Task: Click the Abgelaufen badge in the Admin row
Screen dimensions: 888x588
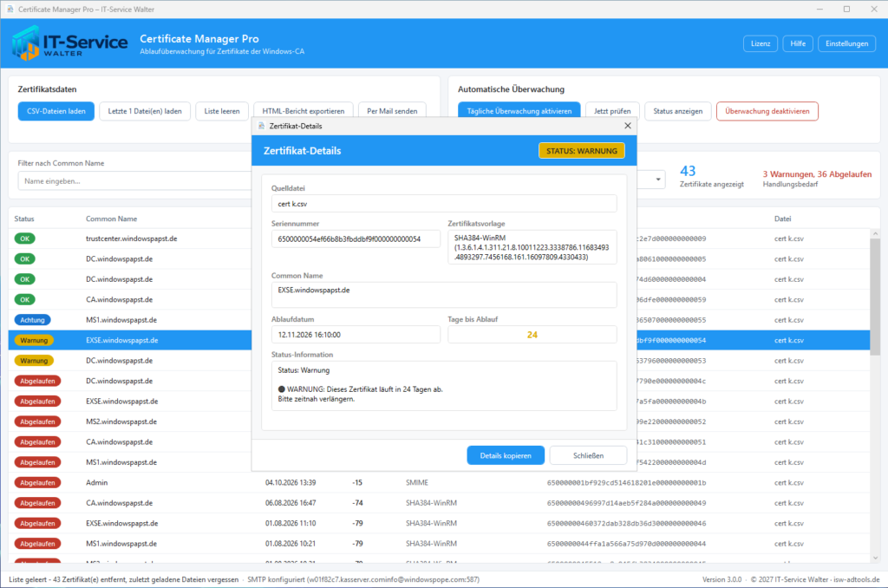Action: 37,483
